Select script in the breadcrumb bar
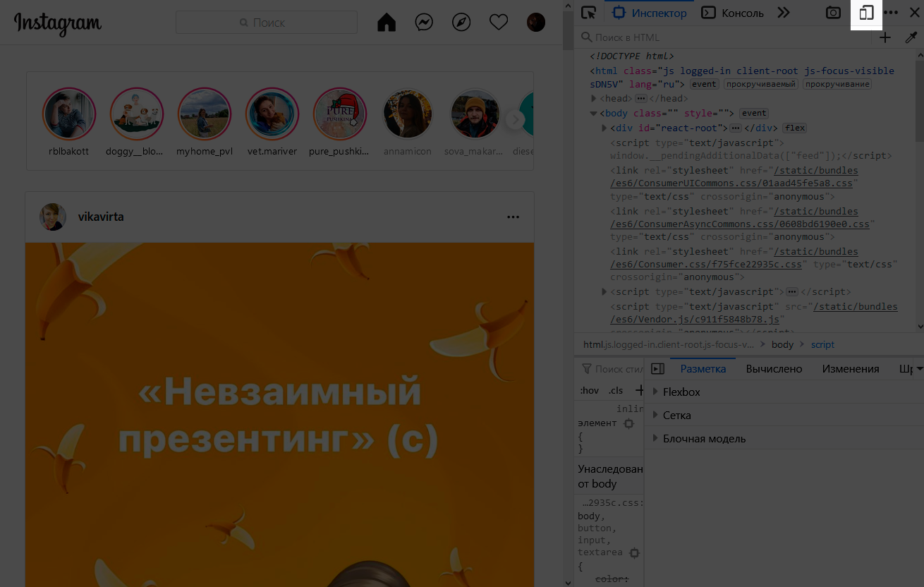This screenshot has height=587, width=924. point(822,345)
